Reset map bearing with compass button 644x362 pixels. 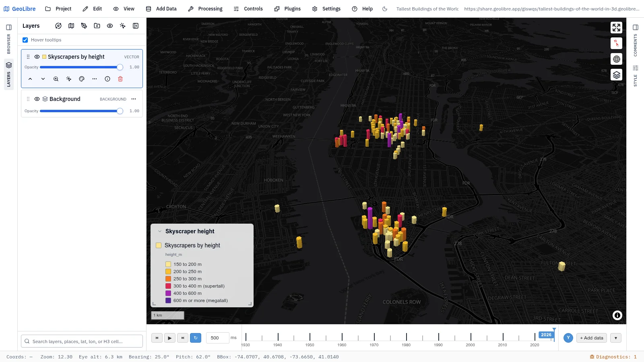point(616,43)
